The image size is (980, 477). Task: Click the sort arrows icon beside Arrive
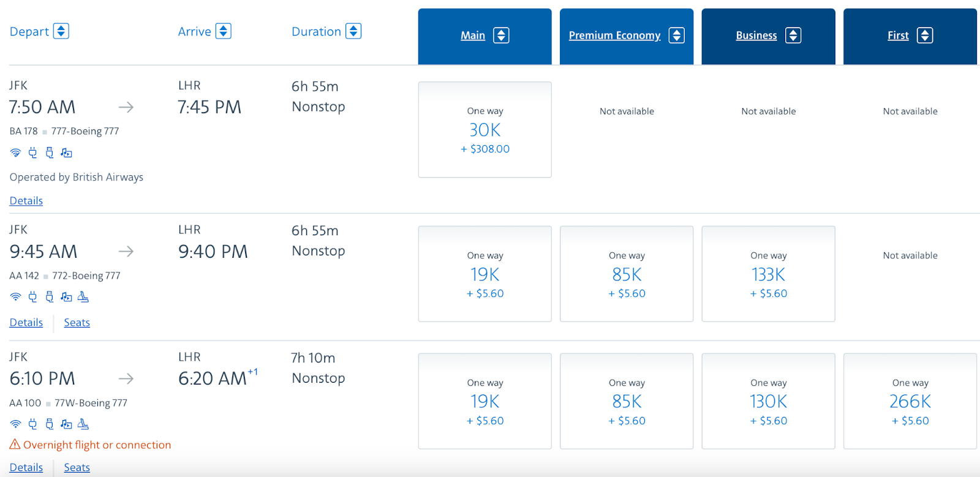(224, 31)
